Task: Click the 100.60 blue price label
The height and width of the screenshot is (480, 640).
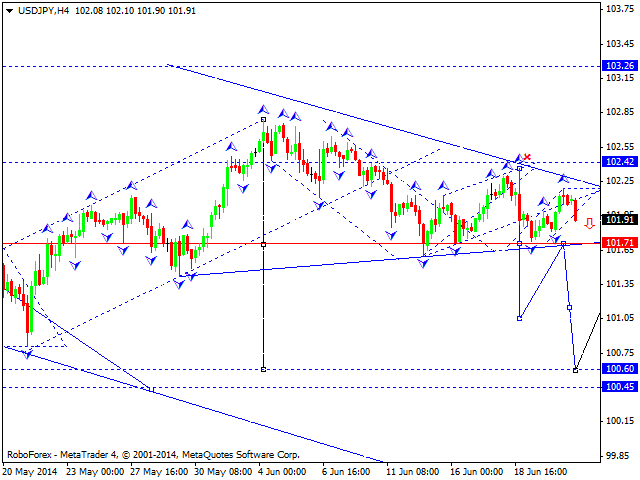Action: [x=620, y=369]
